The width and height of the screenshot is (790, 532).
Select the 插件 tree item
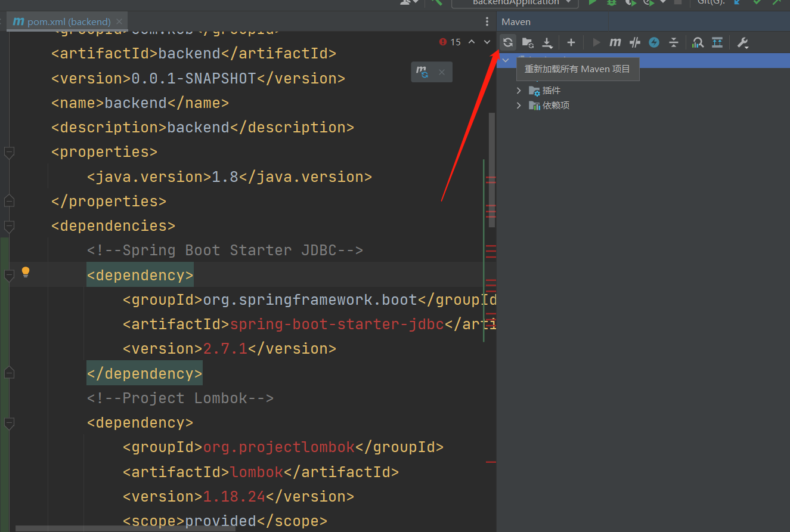[x=544, y=91]
